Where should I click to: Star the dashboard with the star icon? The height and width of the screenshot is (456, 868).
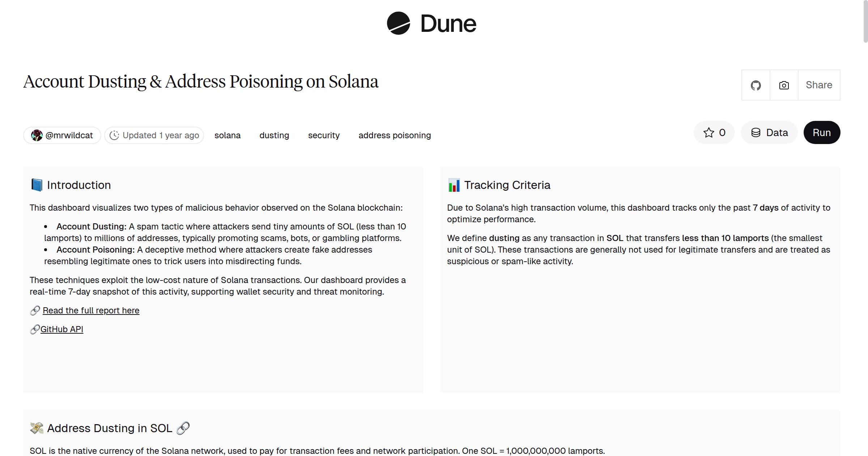point(709,132)
